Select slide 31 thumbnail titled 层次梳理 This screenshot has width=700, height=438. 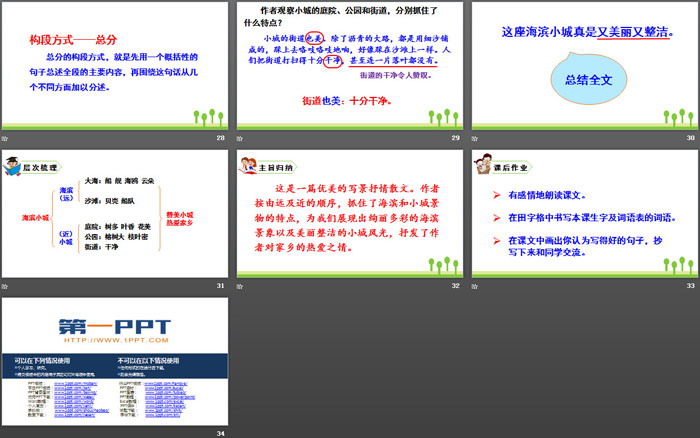click(115, 214)
